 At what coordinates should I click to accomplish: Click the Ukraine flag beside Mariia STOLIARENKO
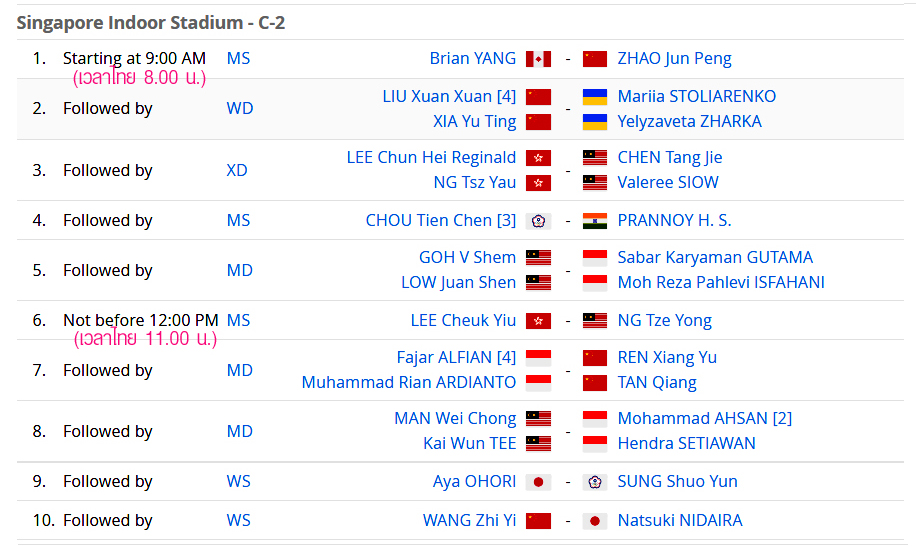point(595,97)
